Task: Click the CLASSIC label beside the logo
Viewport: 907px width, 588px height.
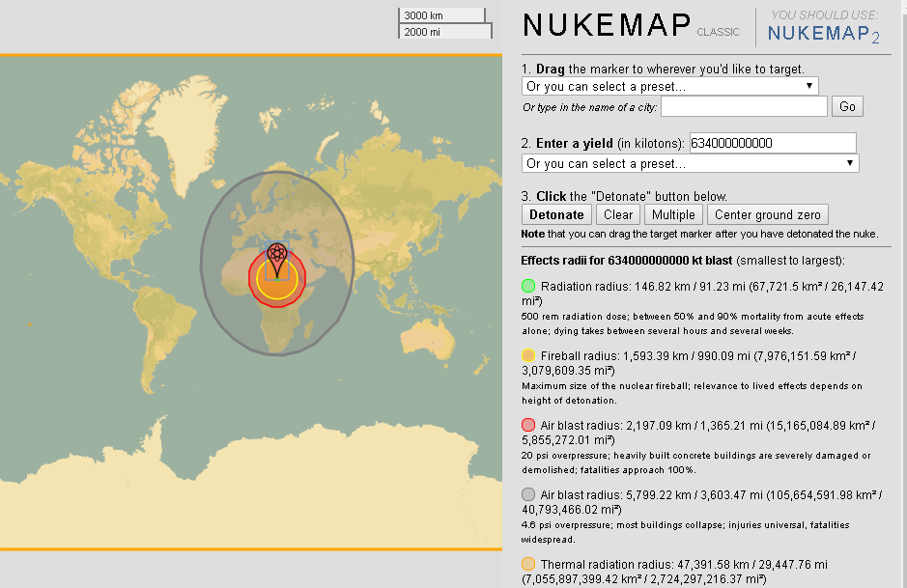Action: tap(718, 32)
